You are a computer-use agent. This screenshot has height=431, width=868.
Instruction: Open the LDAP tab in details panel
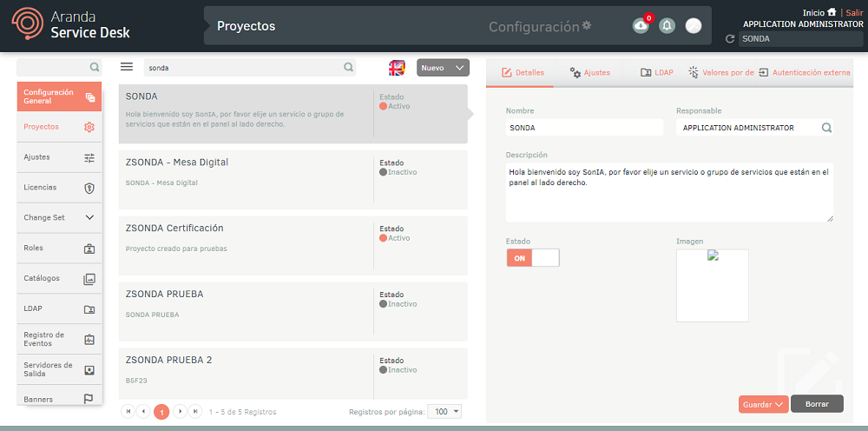pos(657,73)
